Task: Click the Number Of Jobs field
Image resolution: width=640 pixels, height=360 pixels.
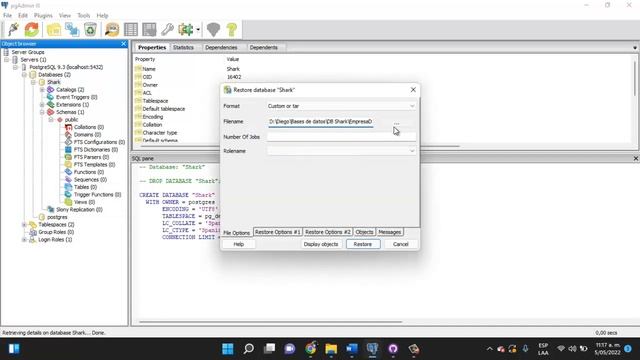Action: 341,137
